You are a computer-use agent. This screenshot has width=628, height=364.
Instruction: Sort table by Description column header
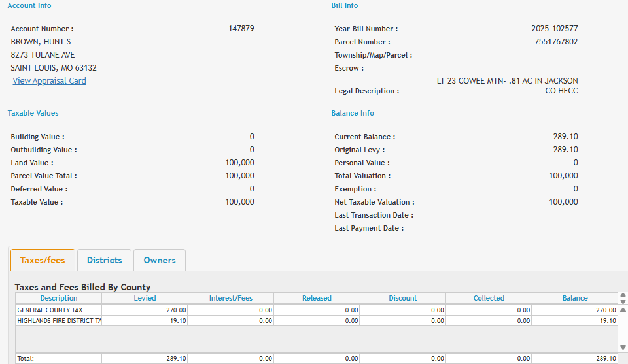pos(58,298)
